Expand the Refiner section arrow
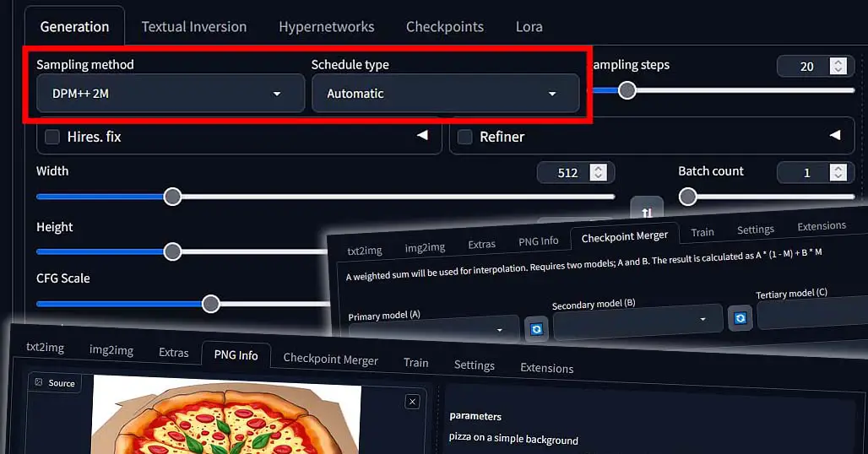The height and width of the screenshot is (454, 868). pos(835,135)
